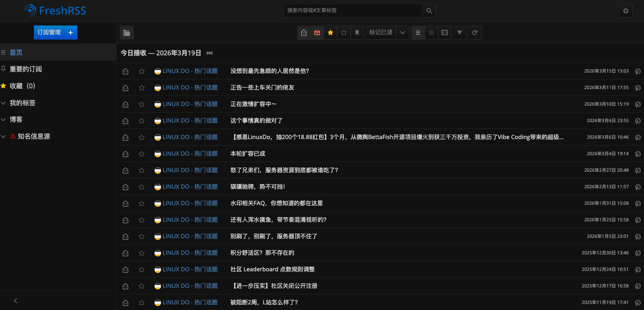This screenshot has height=310, width=644.
Task: Open the mark-as-read dropdown arrow
Action: click(x=402, y=33)
